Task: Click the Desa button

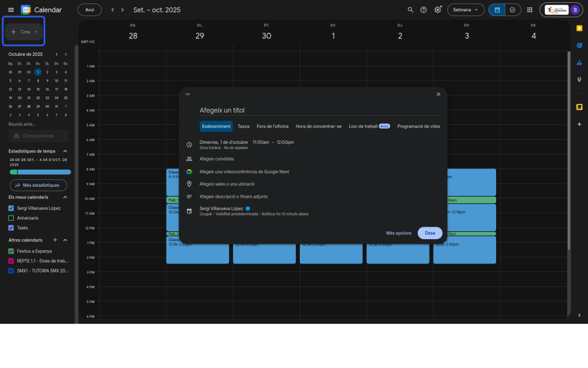Action: pos(430,233)
